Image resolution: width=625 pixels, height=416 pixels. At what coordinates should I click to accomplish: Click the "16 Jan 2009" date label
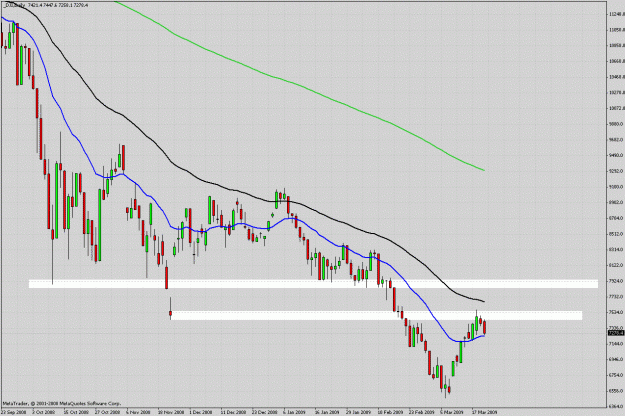point(327,412)
